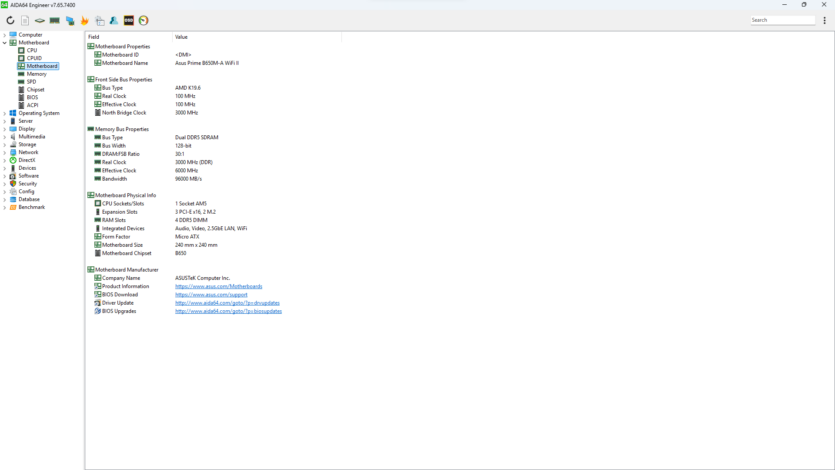Viewport: 835px width, 470px height.
Task: Select the Motherboard Size row
Action: pos(155,245)
